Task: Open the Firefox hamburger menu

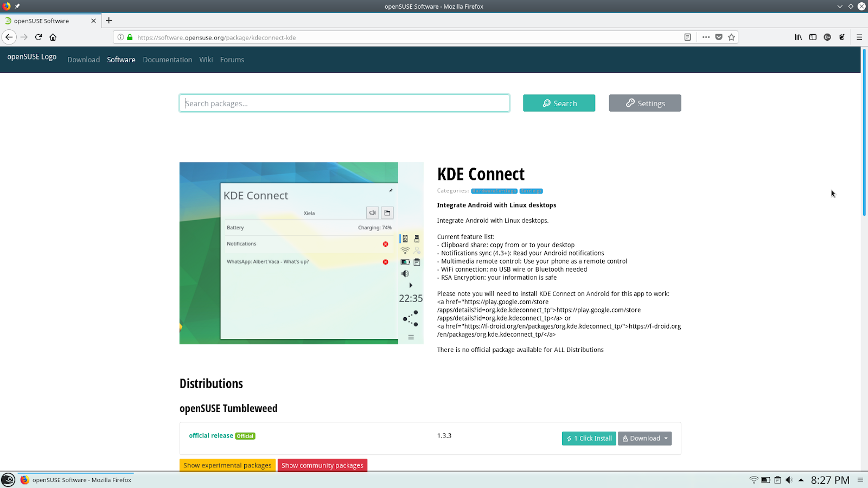Action: pyautogui.click(x=859, y=37)
